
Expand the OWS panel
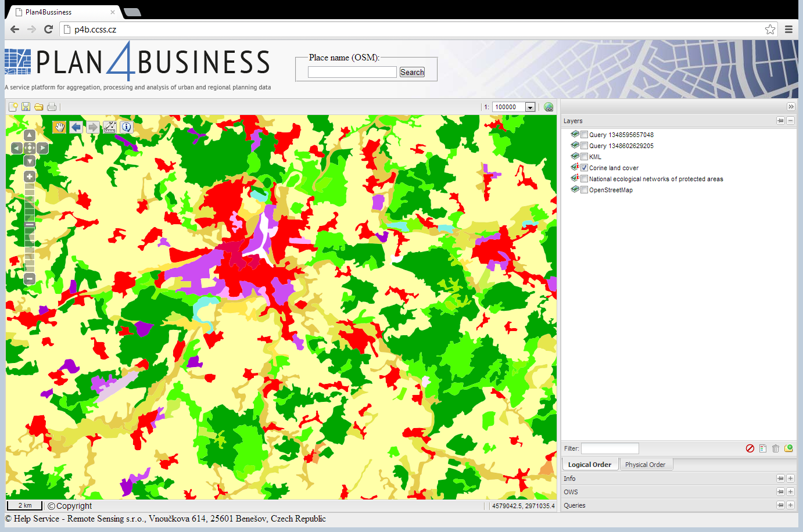coord(790,492)
